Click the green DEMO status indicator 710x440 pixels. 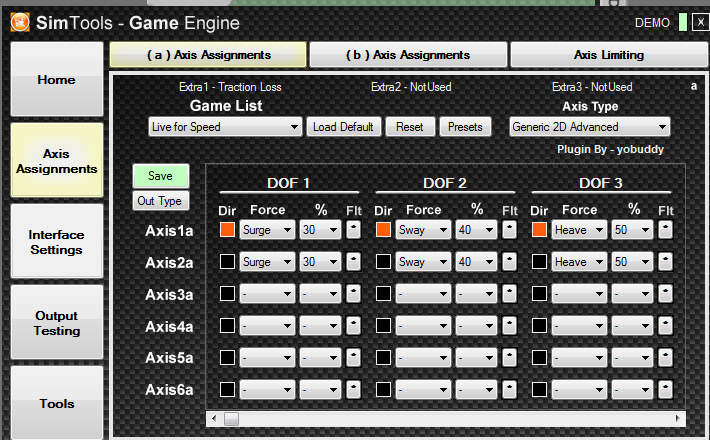[x=683, y=22]
